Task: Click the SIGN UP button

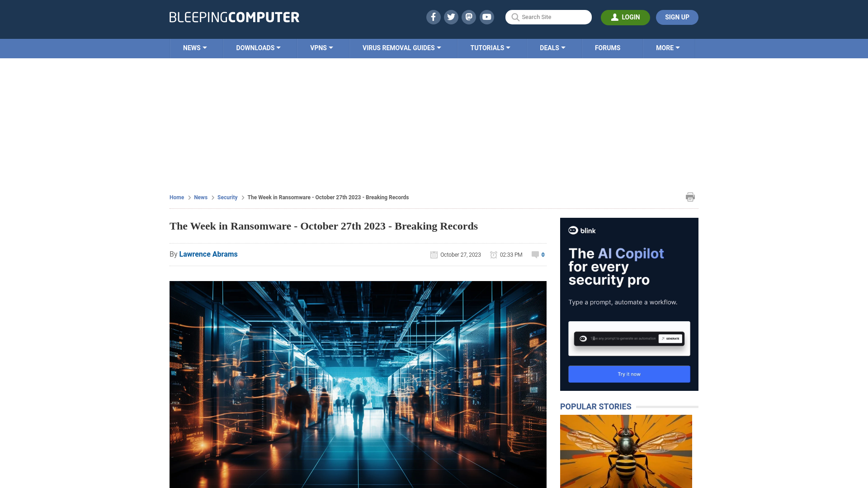Action: [677, 17]
